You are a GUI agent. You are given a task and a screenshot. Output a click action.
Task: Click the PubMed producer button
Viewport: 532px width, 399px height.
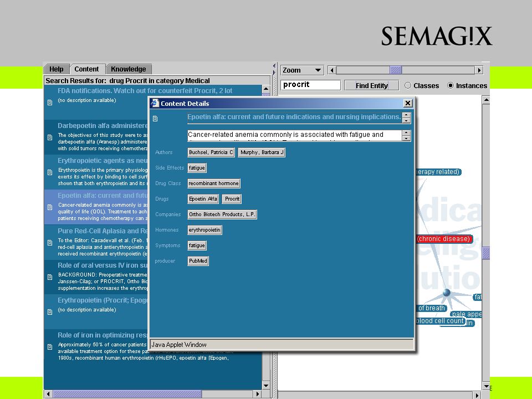[x=198, y=261]
